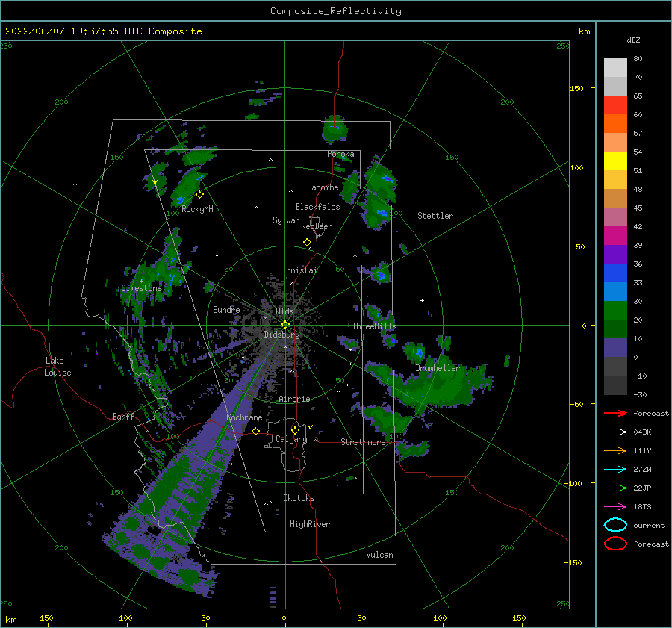Select the magenta 42 dBZ swatch
The width and height of the screenshot is (672, 628).
click(x=615, y=235)
